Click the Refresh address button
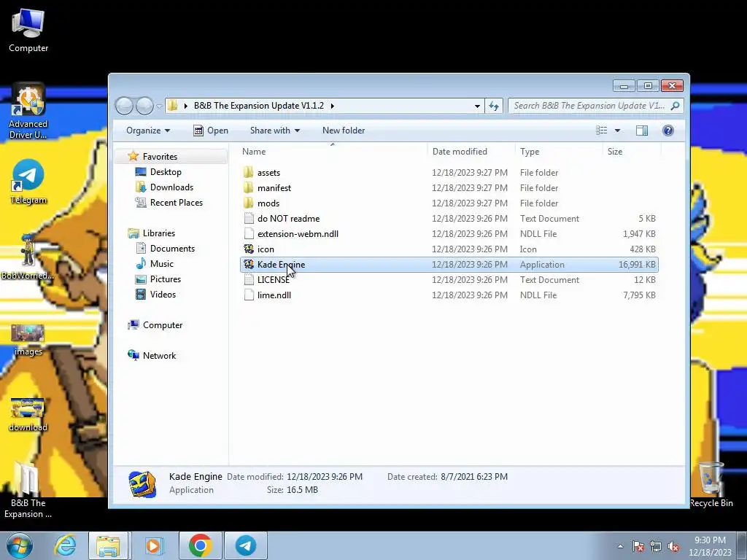 tap(494, 106)
